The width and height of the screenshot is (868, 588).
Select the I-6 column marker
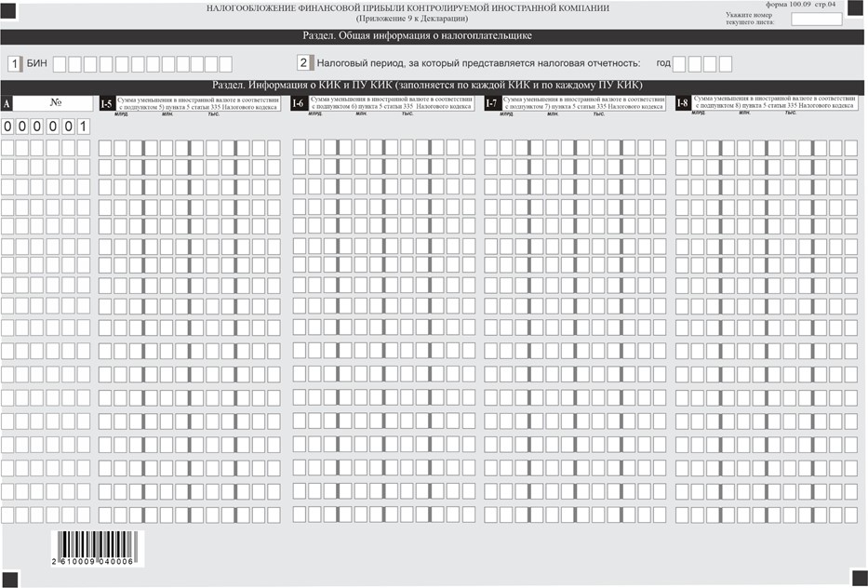click(x=299, y=103)
